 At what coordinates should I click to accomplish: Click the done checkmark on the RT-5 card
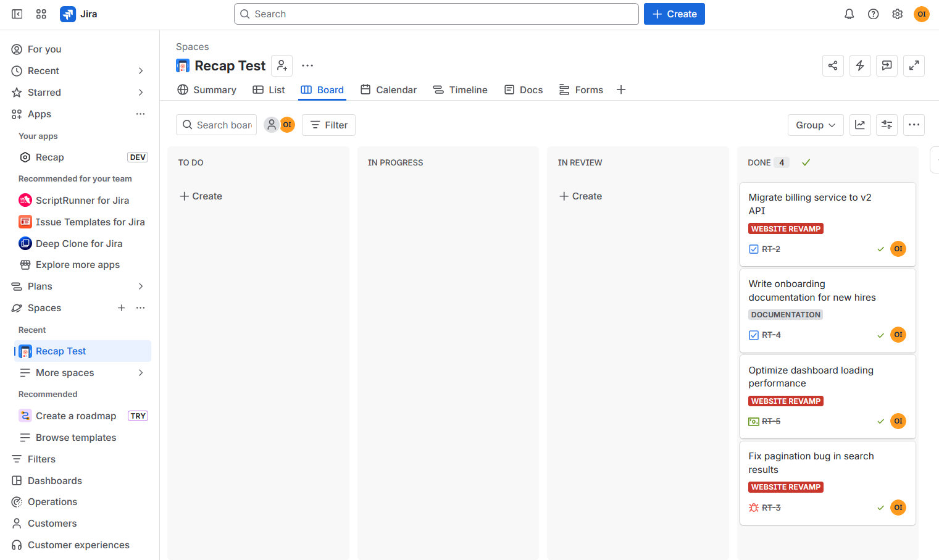881,421
